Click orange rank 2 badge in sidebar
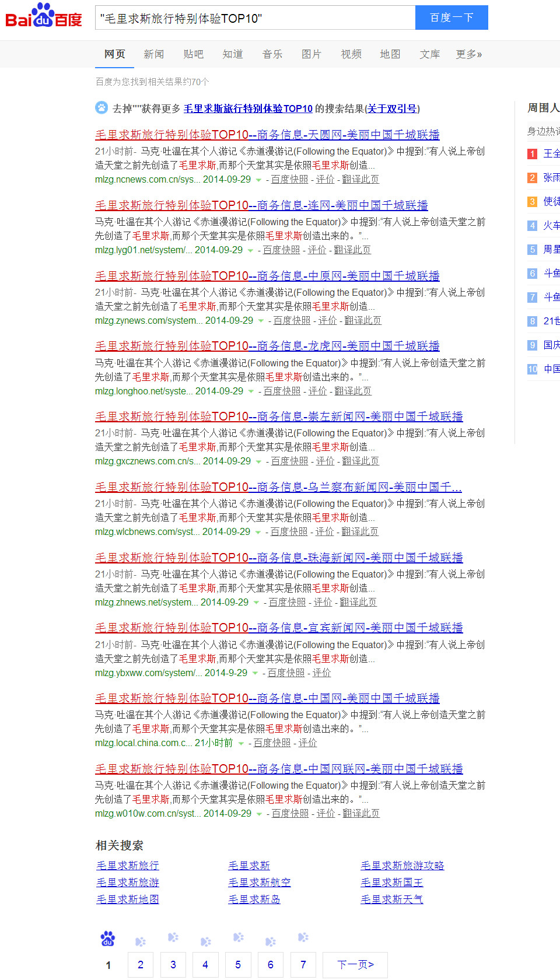The height and width of the screenshot is (980, 560). (532, 178)
